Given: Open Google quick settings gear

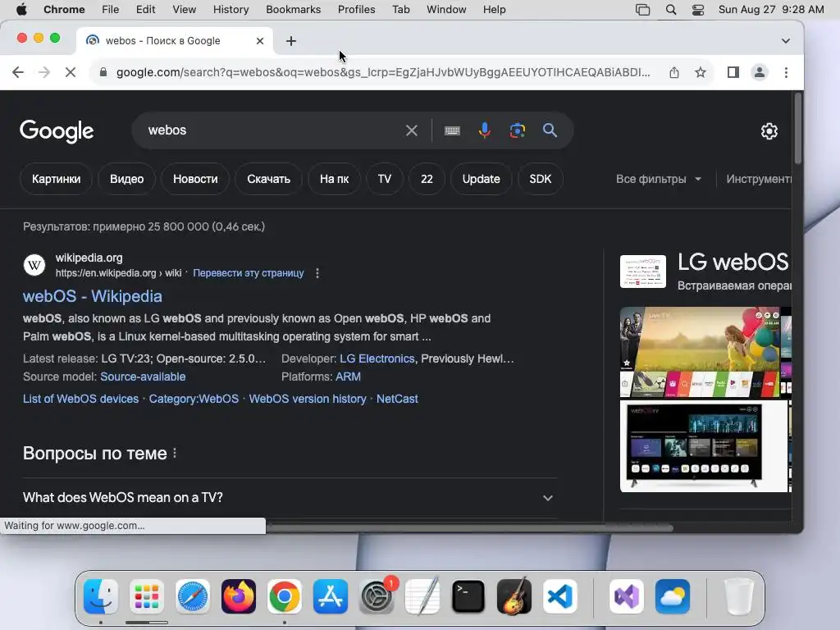Looking at the screenshot, I should click(x=769, y=130).
